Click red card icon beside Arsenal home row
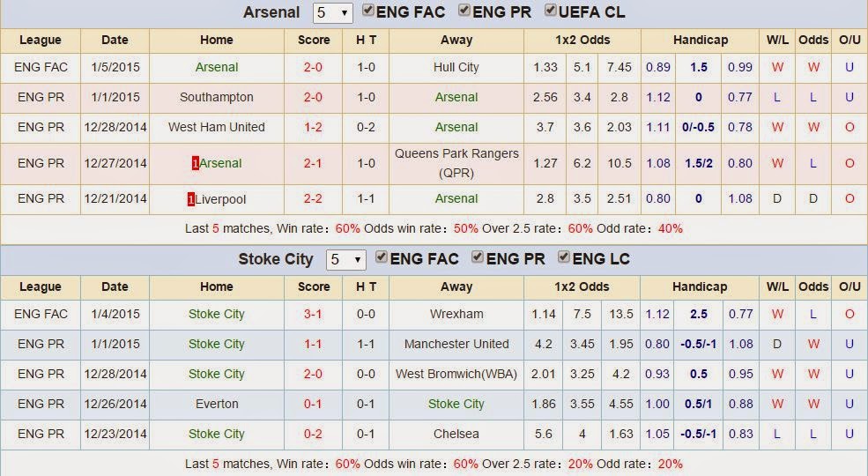 pyautogui.click(x=196, y=163)
